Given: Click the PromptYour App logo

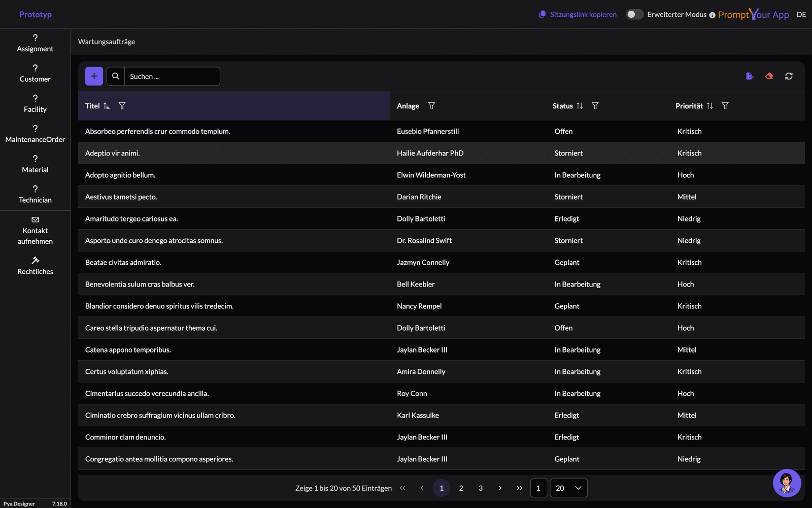Looking at the screenshot, I should click(x=753, y=14).
